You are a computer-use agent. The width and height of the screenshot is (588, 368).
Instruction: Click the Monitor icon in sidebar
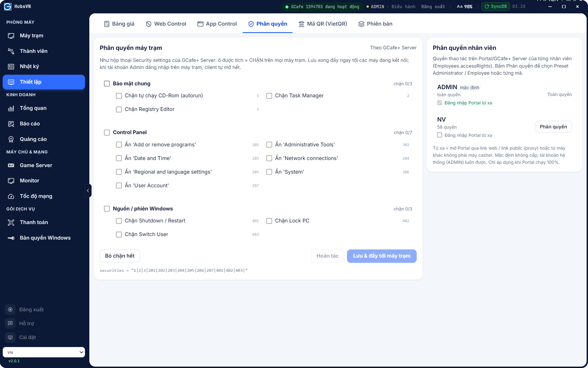(11, 181)
